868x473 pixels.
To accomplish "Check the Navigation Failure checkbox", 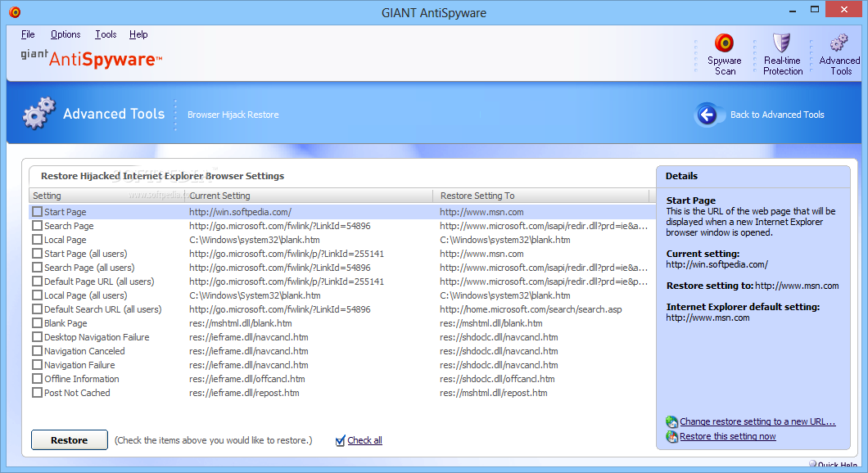I will point(37,364).
